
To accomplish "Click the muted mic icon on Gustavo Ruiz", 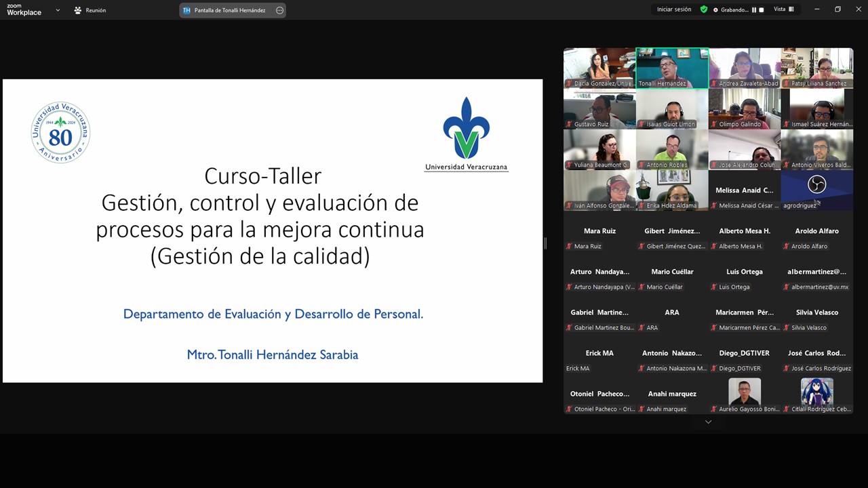I will [568, 125].
